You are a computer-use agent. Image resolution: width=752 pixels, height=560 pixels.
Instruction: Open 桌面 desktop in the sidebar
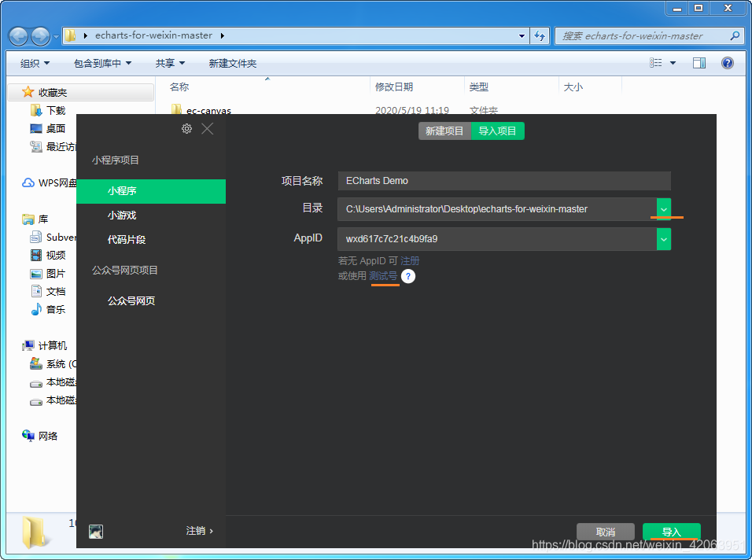pyautogui.click(x=47, y=128)
